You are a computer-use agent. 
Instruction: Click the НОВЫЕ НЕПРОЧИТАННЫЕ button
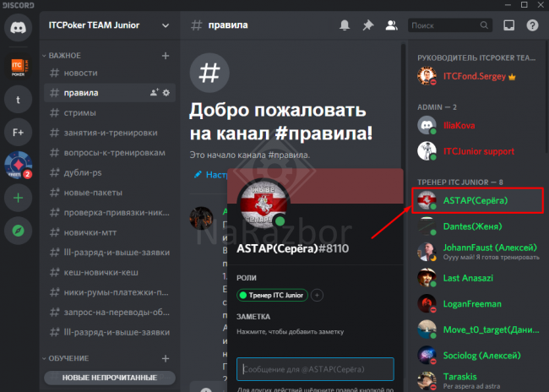point(109,378)
